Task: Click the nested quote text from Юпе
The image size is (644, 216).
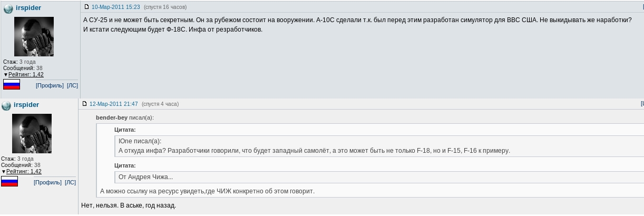Action: click(x=314, y=151)
